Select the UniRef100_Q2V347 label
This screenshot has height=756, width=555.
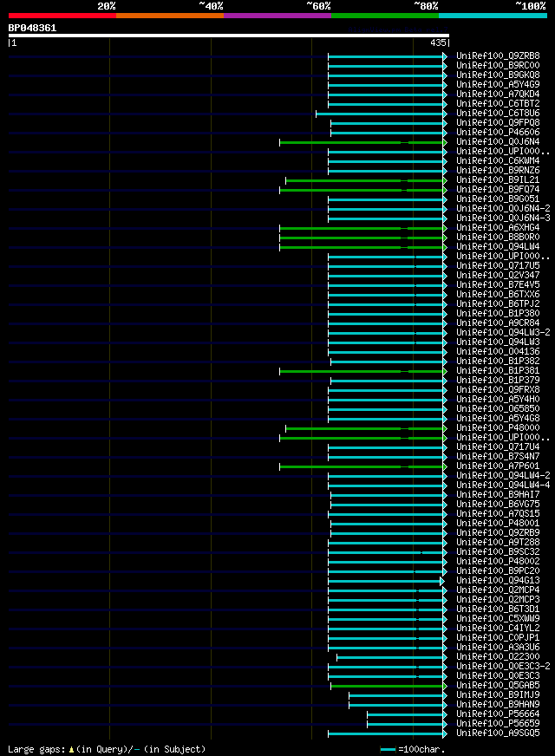click(x=498, y=276)
